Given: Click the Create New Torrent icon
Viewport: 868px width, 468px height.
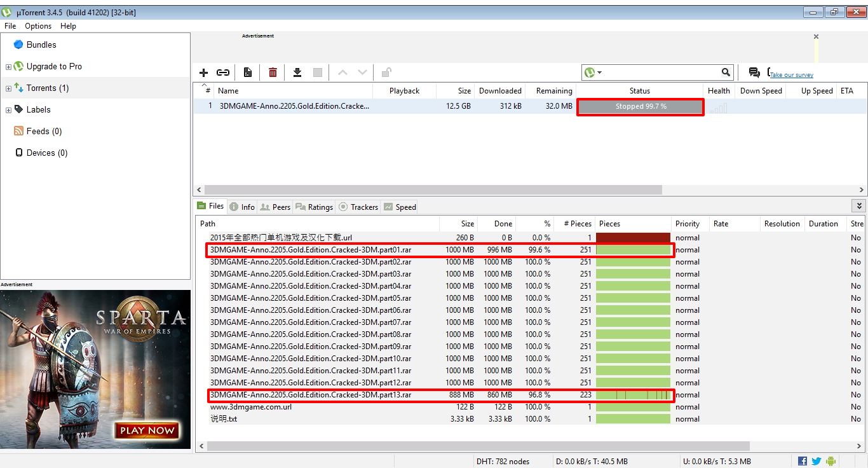Looking at the screenshot, I should (247, 72).
